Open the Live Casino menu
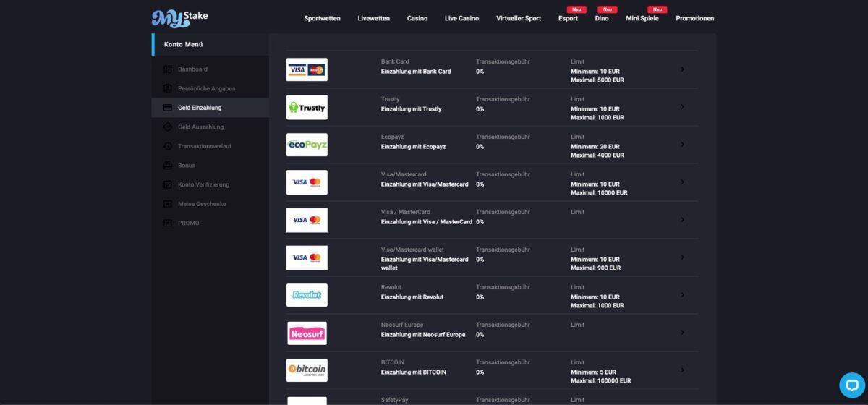The image size is (868, 405). tap(461, 18)
